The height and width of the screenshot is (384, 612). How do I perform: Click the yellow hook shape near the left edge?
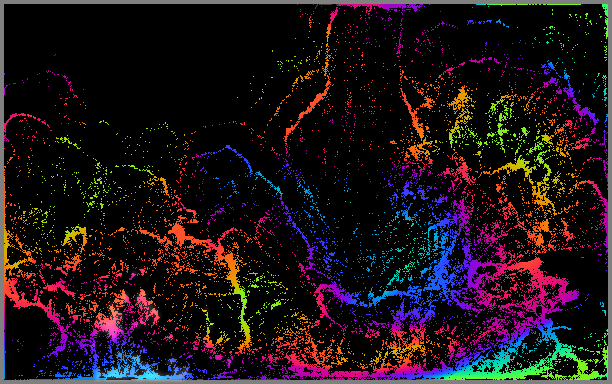click(76, 238)
